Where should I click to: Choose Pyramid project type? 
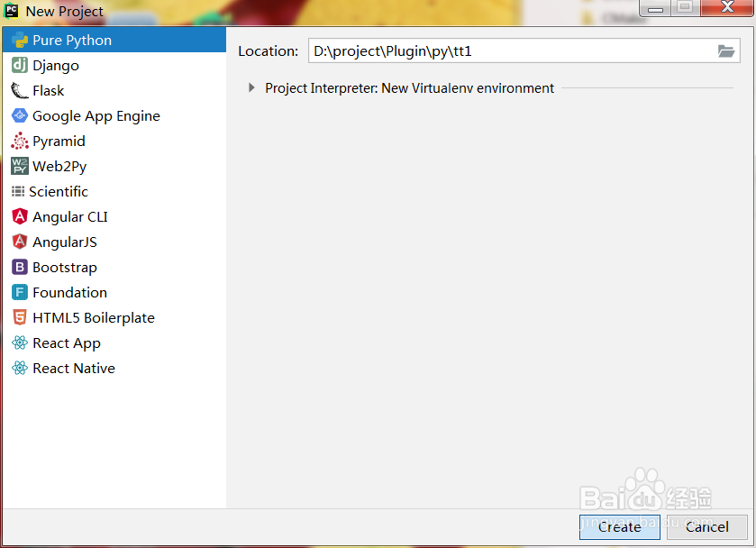point(114,141)
